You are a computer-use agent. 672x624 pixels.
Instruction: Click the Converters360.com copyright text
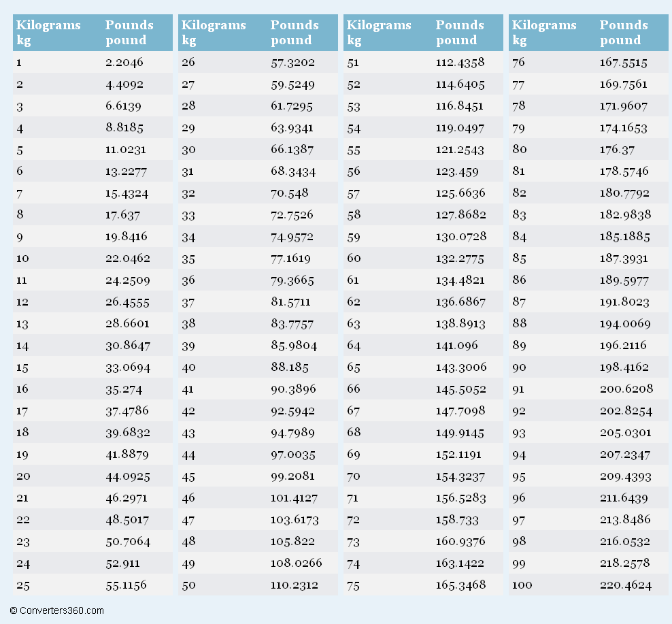57,610
